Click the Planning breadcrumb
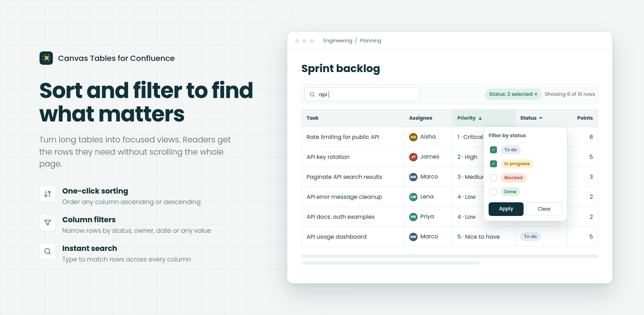Screen dimensions: 644x315 (x=370, y=41)
